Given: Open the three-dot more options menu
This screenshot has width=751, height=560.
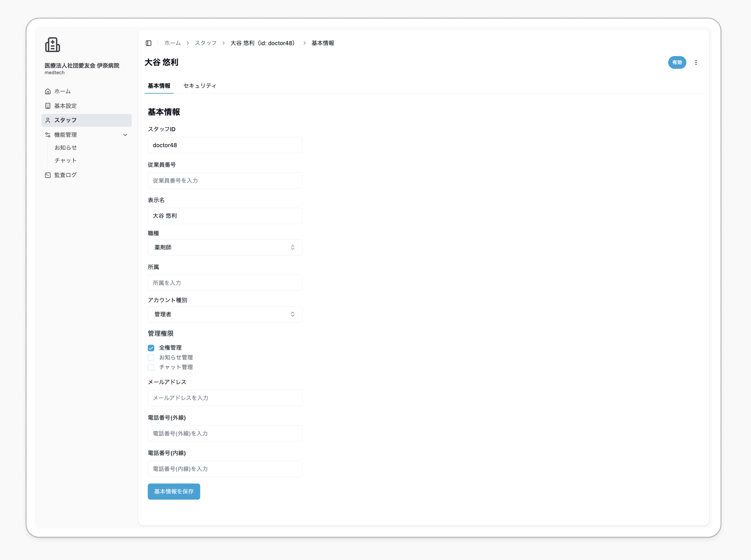Looking at the screenshot, I should (x=696, y=62).
